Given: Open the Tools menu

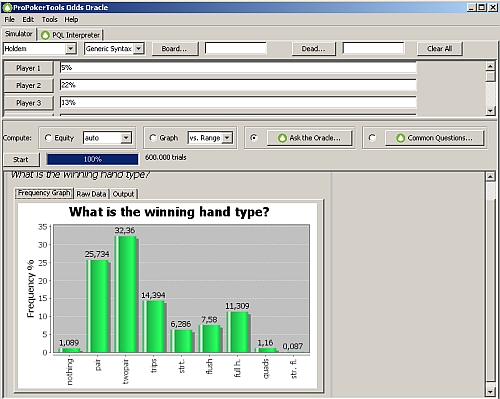Looking at the screenshot, I should click(x=50, y=20).
